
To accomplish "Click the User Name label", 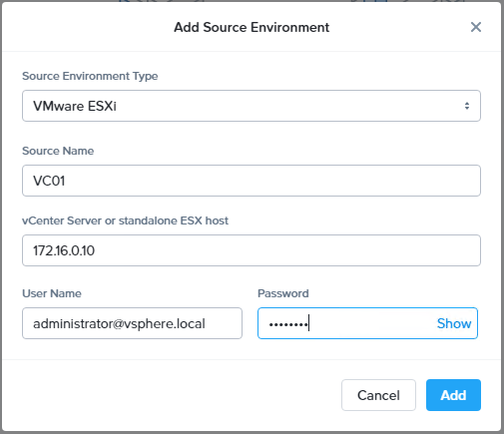I will [52, 293].
